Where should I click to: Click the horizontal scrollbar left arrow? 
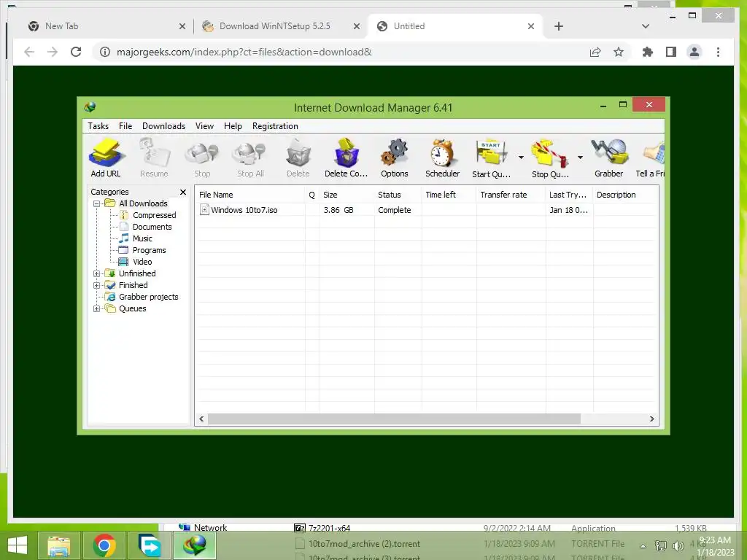[x=201, y=419]
